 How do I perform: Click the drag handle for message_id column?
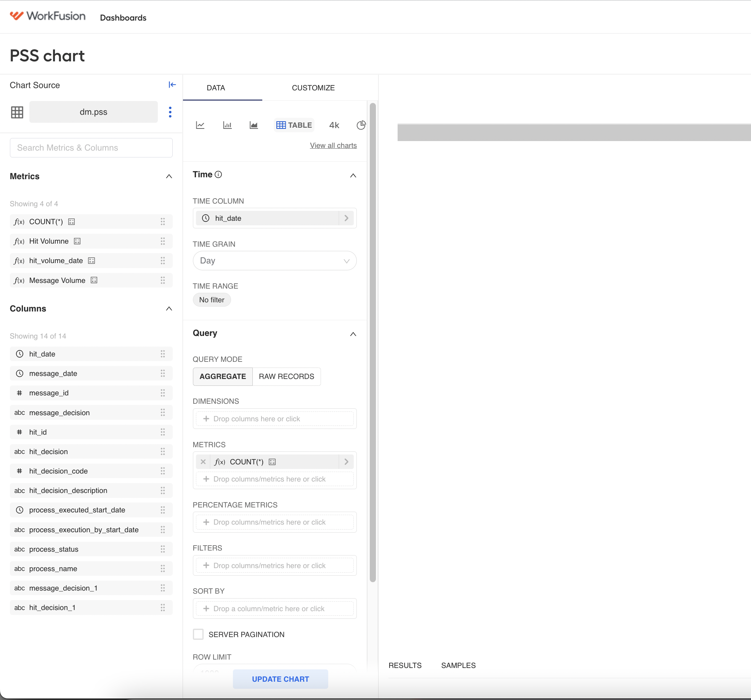pos(163,393)
